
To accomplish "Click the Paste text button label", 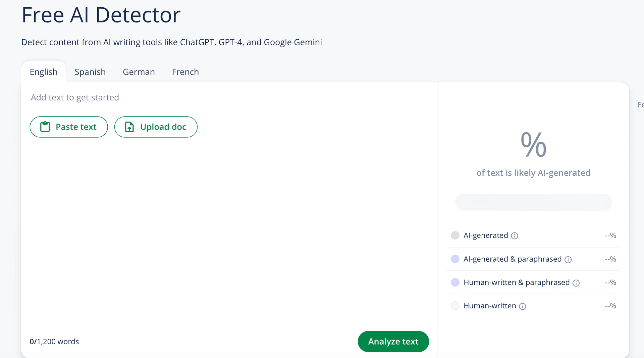I will (76, 127).
